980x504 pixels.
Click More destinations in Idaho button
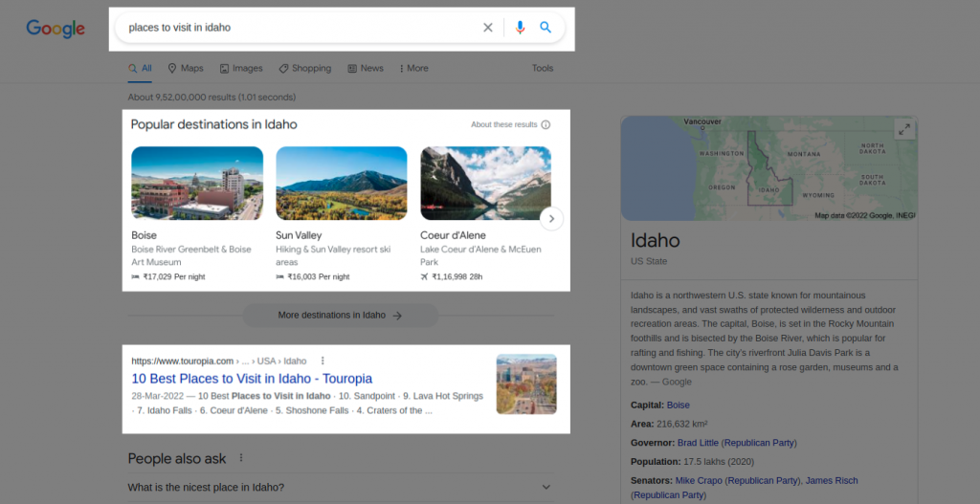click(341, 316)
